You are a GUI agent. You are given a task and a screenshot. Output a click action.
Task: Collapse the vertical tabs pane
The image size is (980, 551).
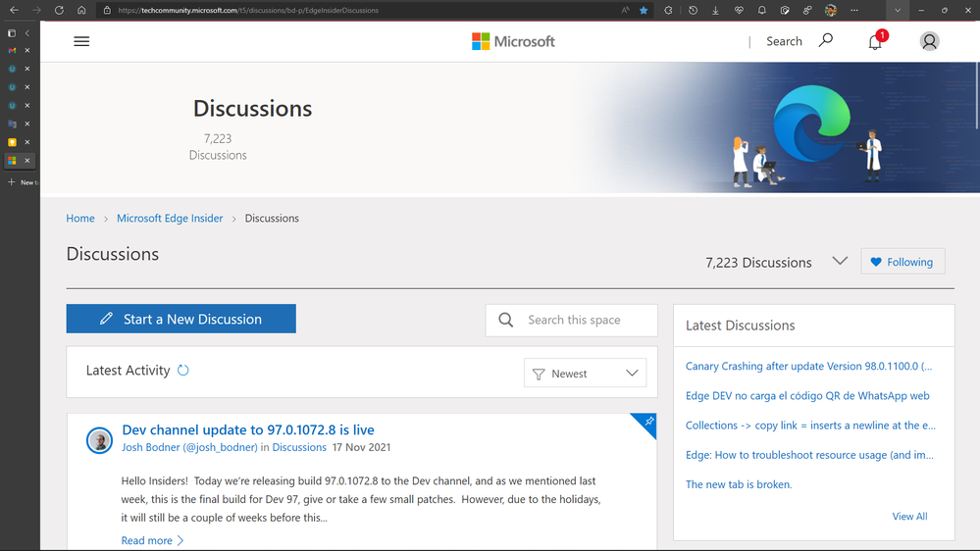click(27, 33)
